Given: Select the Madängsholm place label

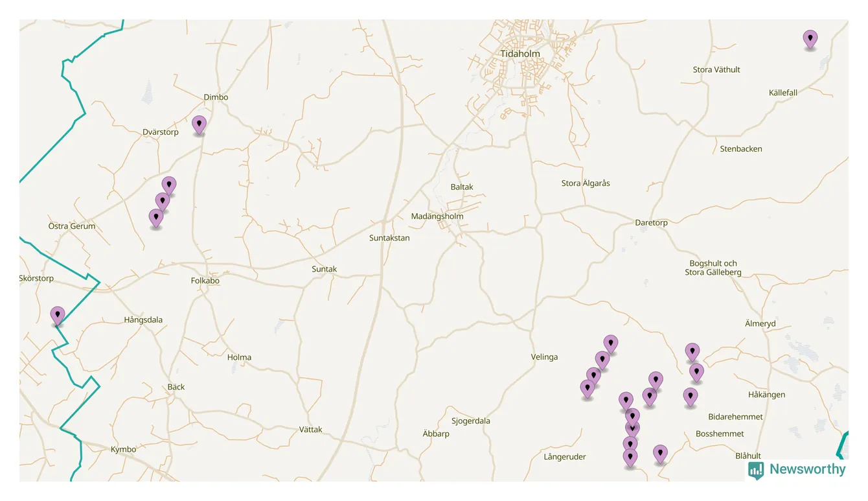Looking at the screenshot, I should pos(437,216).
